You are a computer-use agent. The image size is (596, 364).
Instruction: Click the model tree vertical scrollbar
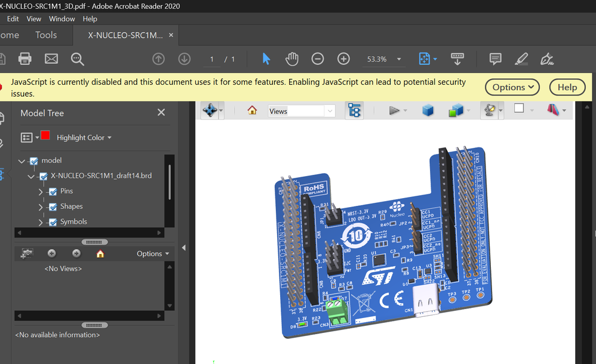point(170,183)
